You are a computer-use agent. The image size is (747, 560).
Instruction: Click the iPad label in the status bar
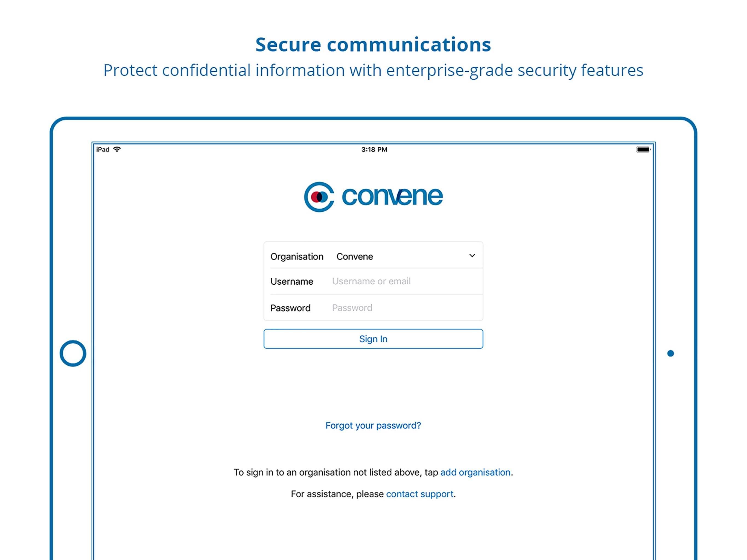coord(102,149)
